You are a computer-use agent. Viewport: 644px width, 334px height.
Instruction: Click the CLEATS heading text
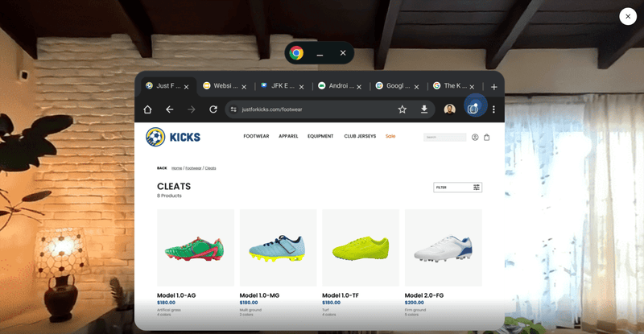pos(174,187)
